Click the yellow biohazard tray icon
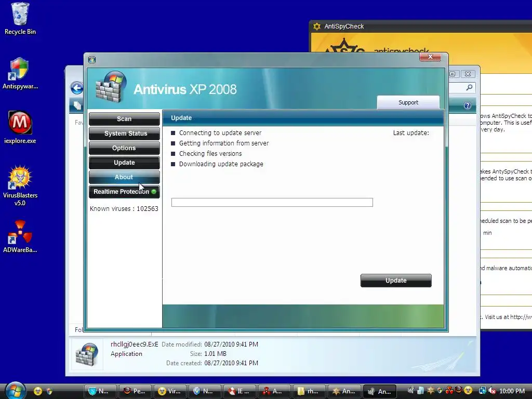532x399 pixels. click(468, 391)
